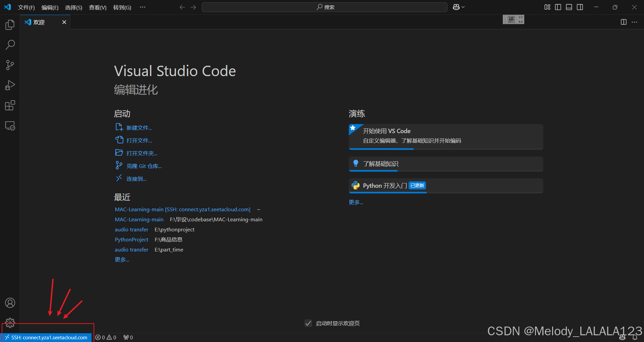The height and width of the screenshot is (342, 644).
Task: Open recent audio transfer in E:\part_time
Action: tap(131, 249)
